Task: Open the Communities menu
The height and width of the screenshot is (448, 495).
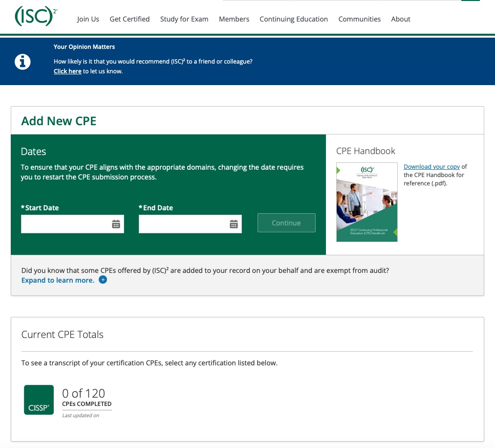Action: pos(360,19)
